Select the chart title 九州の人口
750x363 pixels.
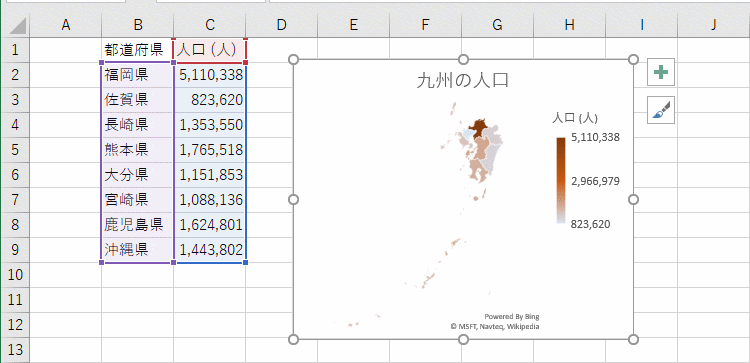pyautogui.click(x=463, y=80)
